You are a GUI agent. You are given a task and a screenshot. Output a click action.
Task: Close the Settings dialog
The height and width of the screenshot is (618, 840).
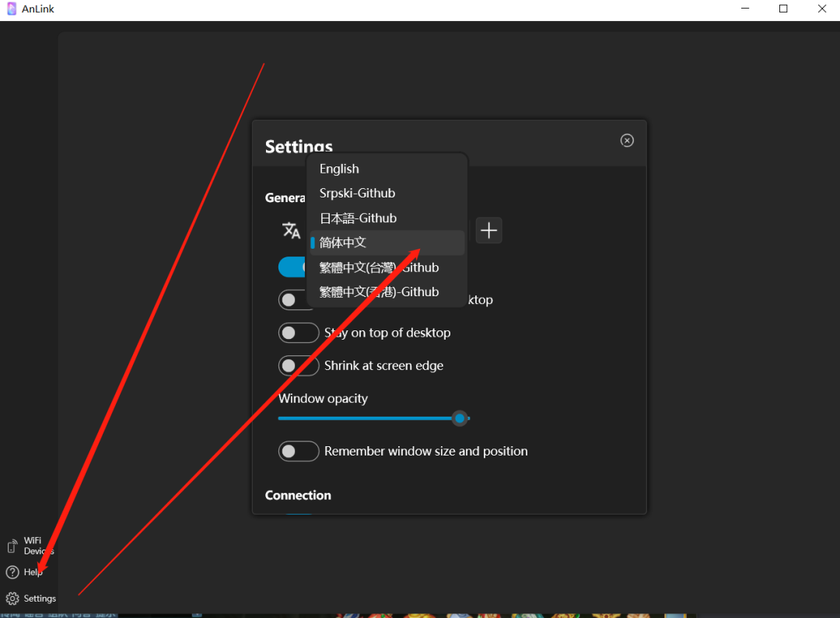click(627, 140)
